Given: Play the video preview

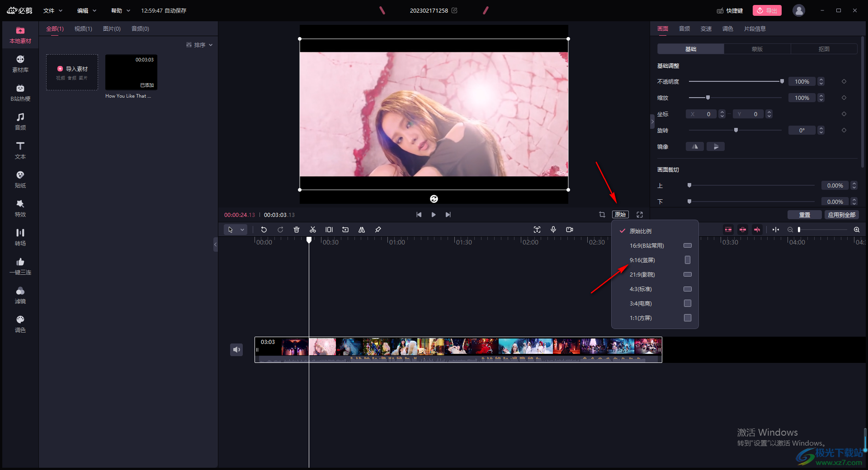Looking at the screenshot, I should [434, 215].
